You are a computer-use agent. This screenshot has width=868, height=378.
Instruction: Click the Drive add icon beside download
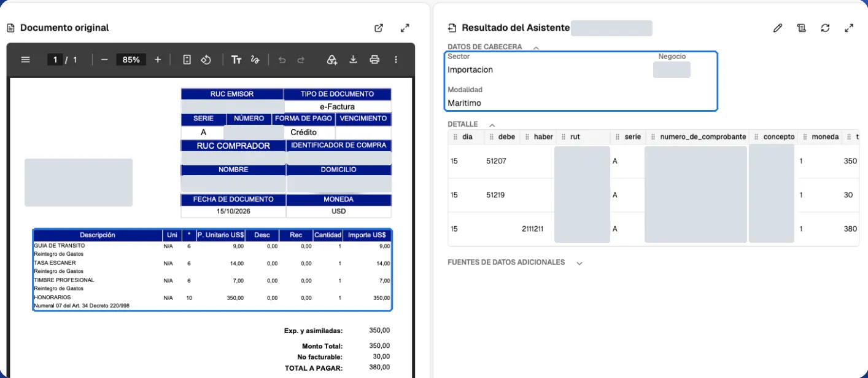tap(332, 60)
